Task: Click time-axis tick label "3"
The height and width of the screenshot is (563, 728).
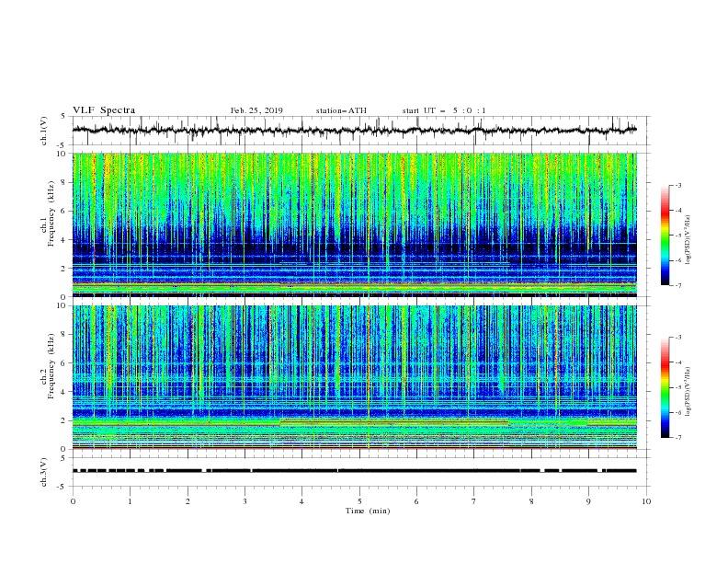Action: pos(245,501)
